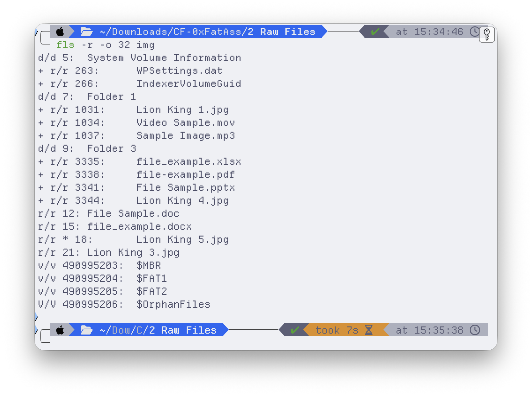
Task: Click the 'fls' command text
Action: (65, 45)
